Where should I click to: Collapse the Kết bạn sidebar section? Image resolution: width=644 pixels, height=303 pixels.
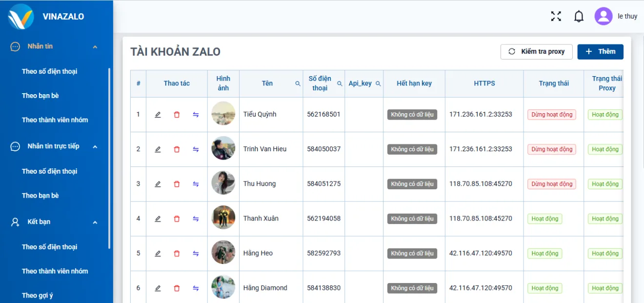click(x=95, y=222)
